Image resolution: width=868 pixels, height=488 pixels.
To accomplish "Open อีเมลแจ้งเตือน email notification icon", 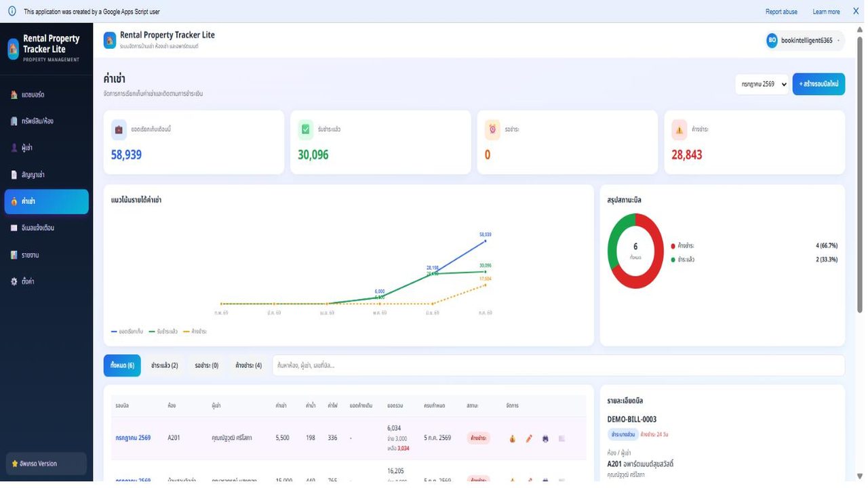I will (x=14, y=228).
